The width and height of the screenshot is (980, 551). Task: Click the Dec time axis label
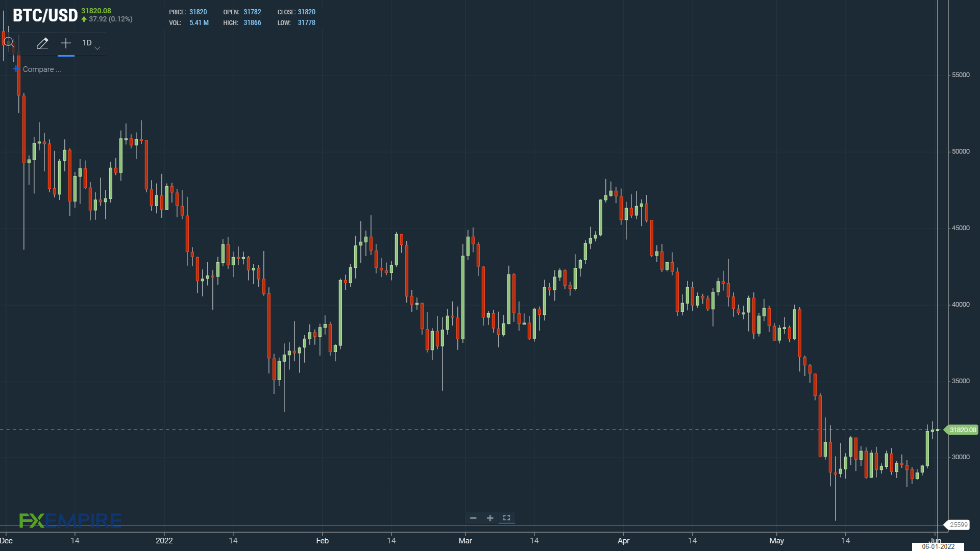[7, 541]
